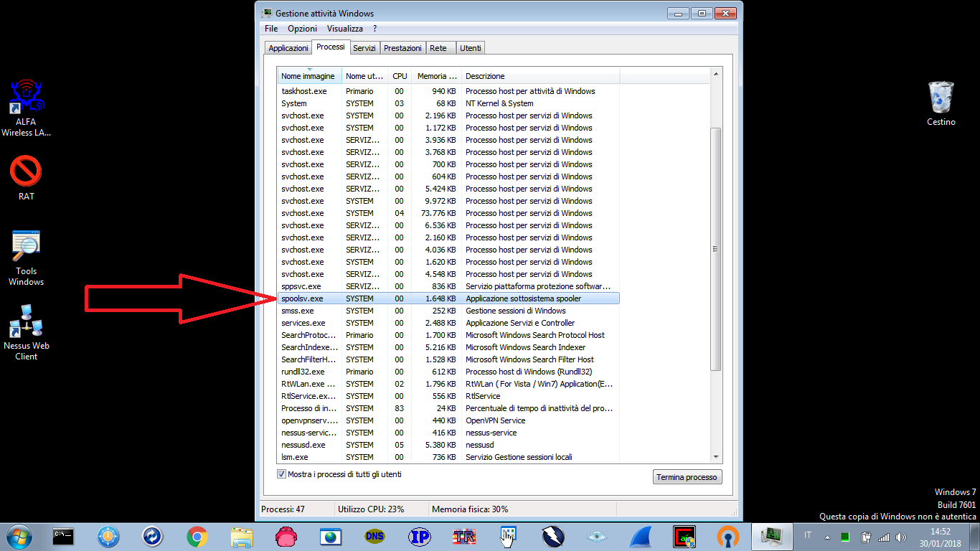Screen dimensions: 980x551
Task: Sort by the Nome utente column header
Action: point(365,76)
